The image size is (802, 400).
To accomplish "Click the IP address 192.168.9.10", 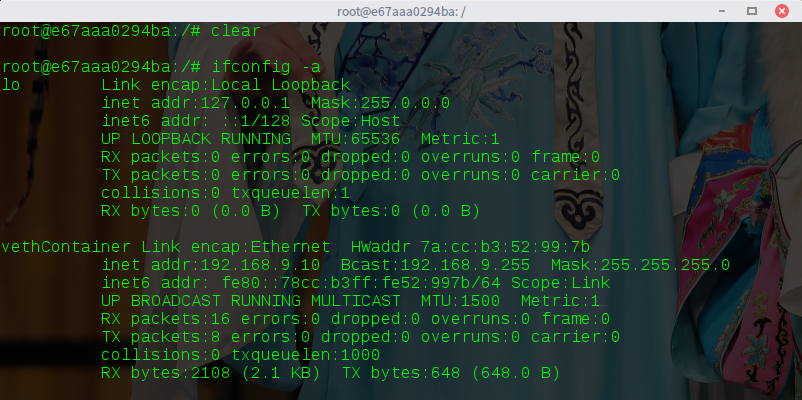I will pos(260,265).
